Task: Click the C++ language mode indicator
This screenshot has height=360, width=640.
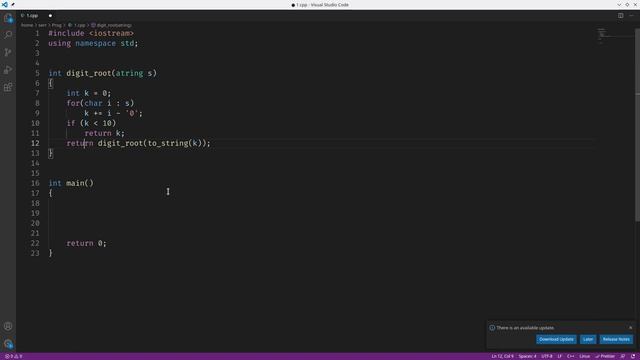Action: (x=571, y=356)
